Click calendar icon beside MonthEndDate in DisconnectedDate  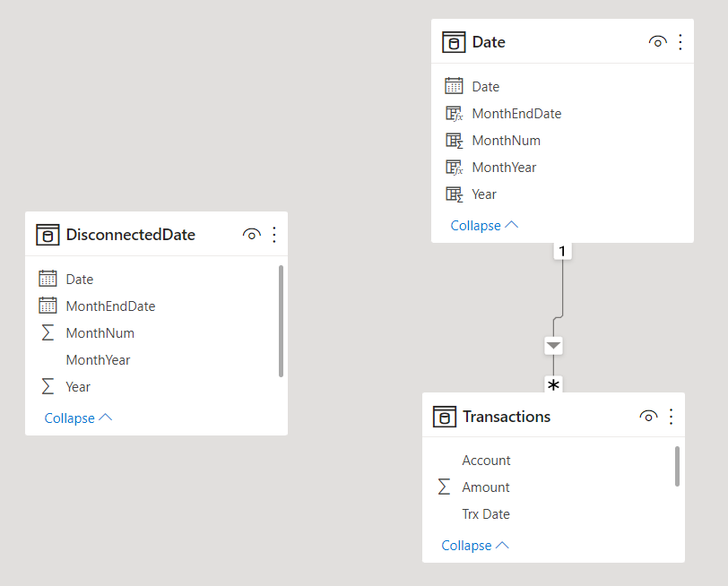[x=48, y=306]
